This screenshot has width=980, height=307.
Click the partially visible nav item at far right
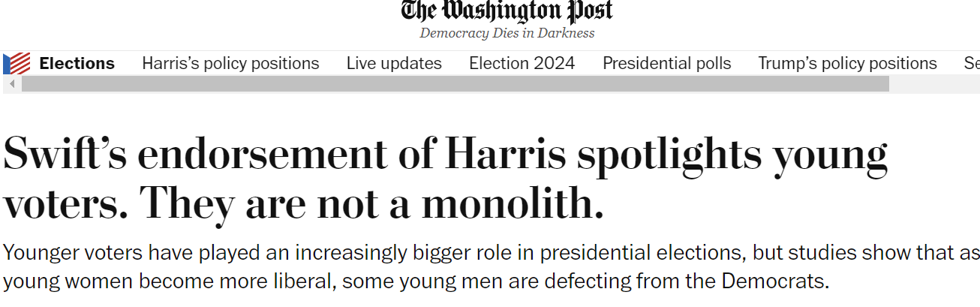(x=972, y=64)
